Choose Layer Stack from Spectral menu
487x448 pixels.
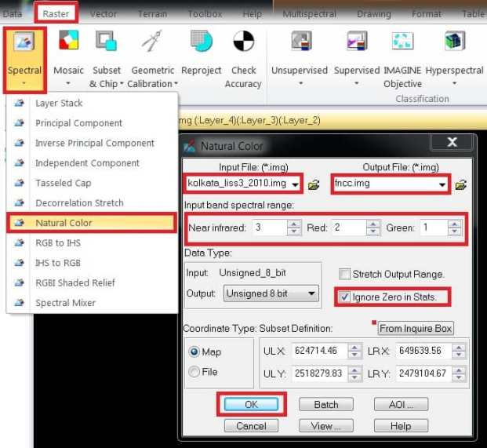(x=92, y=103)
